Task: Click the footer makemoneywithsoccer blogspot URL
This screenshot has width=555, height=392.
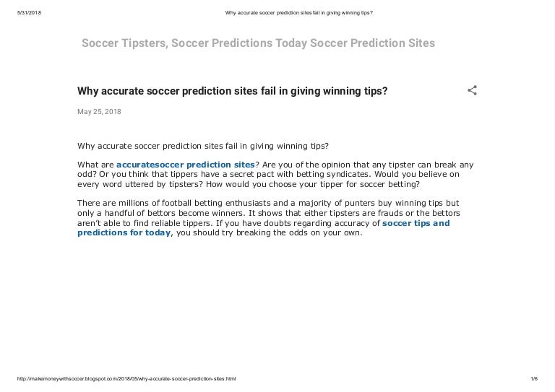Action: [125, 379]
